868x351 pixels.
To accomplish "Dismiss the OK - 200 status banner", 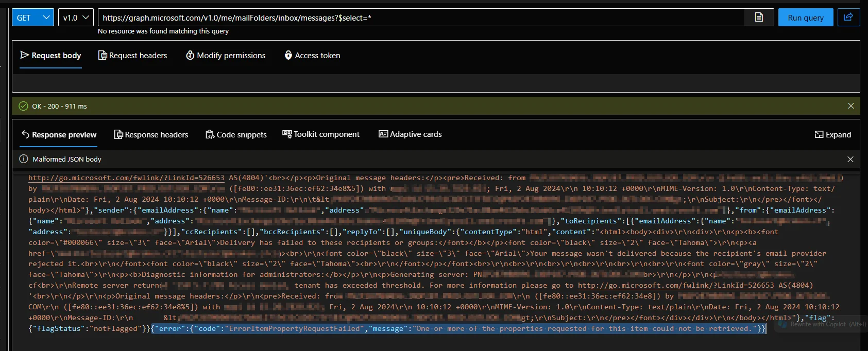I will click(x=851, y=106).
